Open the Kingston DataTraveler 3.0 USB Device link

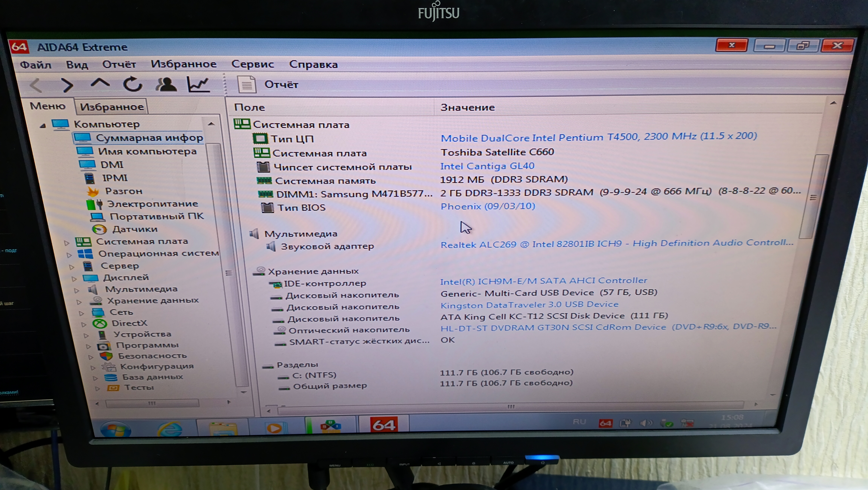(x=529, y=305)
